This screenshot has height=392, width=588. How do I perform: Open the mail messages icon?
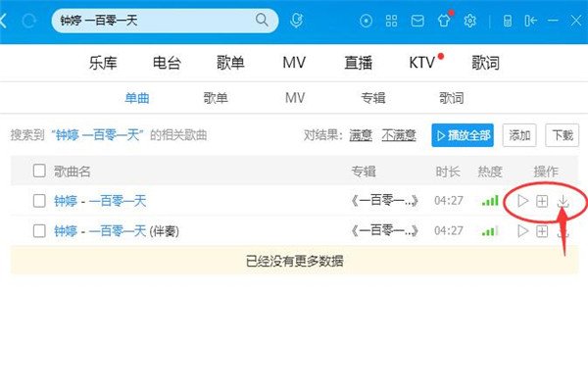pos(417,21)
